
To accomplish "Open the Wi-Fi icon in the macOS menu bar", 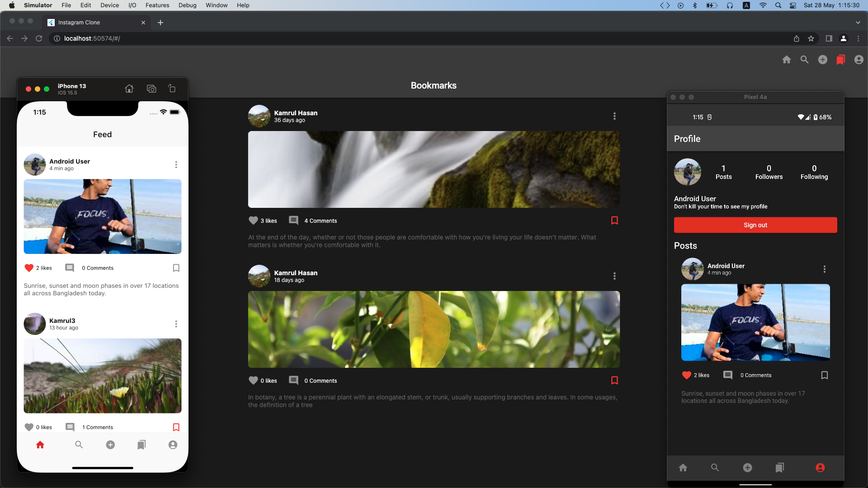I will click(763, 5).
